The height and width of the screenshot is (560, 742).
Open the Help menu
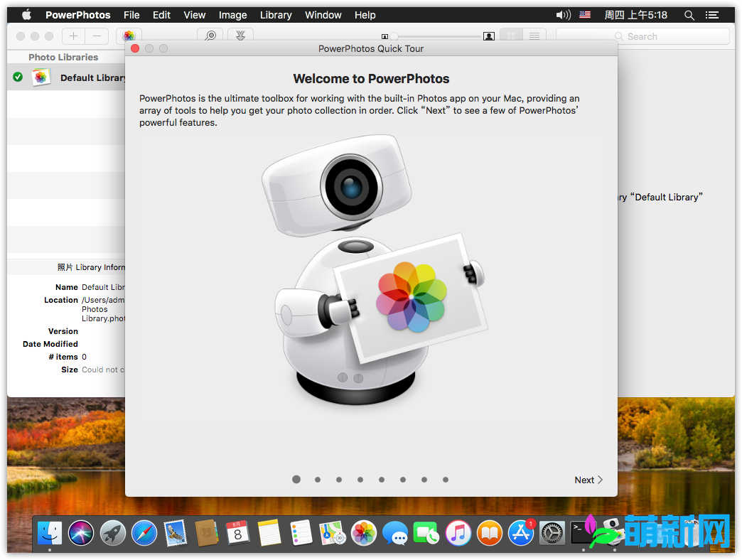[365, 15]
